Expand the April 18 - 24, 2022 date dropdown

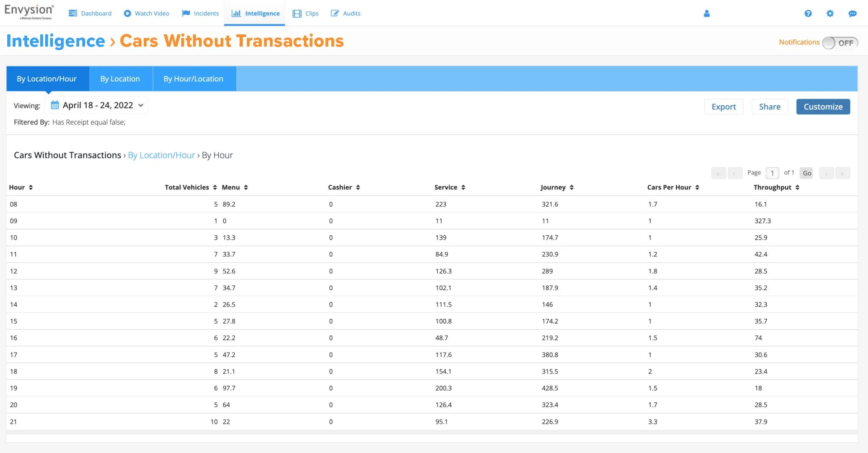click(x=97, y=105)
